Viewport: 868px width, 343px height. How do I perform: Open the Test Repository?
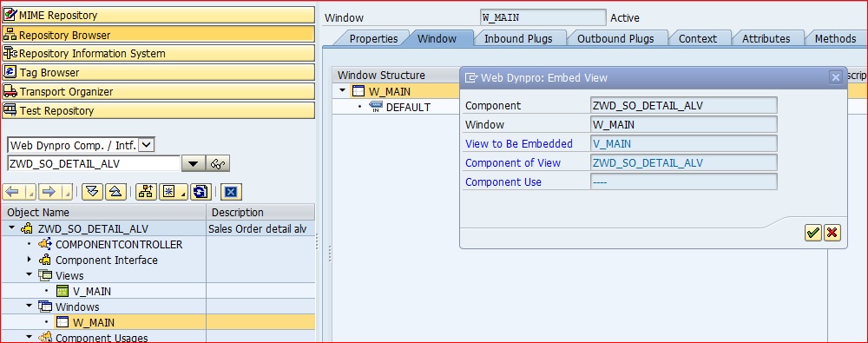(158, 110)
